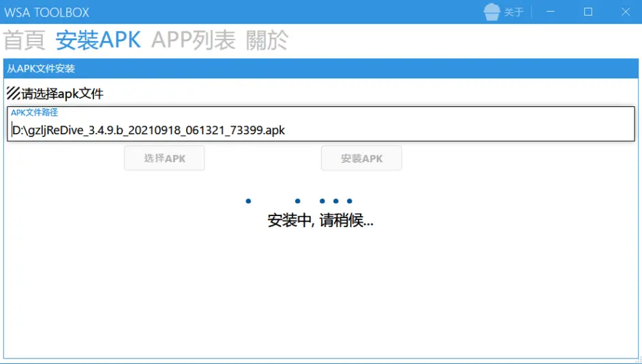Click the APK文件路径 field label
This screenshot has height=364, width=642.
pyautogui.click(x=34, y=112)
